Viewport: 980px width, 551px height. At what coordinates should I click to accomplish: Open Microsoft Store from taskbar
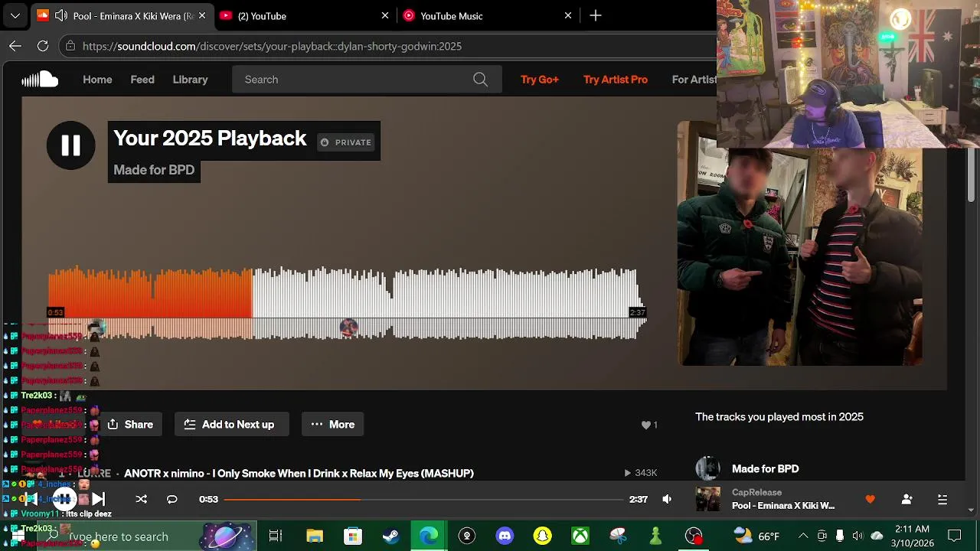(x=352, y=536)
